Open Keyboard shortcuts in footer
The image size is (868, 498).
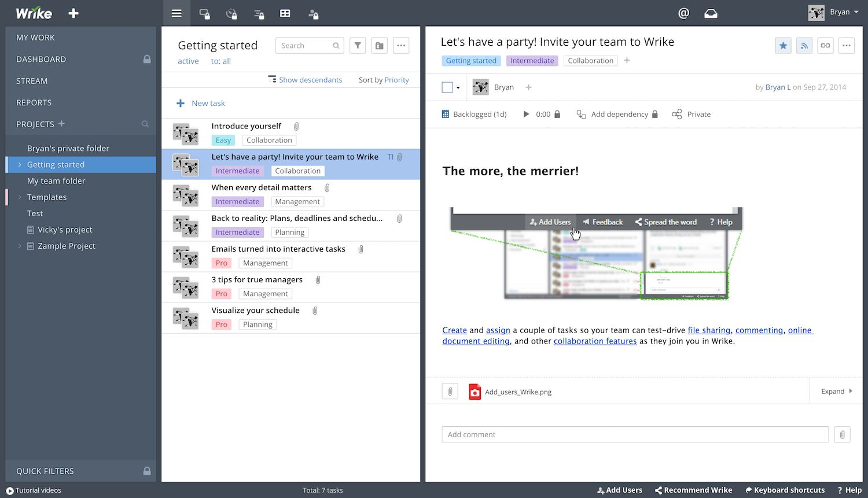(x=785, y=490)
